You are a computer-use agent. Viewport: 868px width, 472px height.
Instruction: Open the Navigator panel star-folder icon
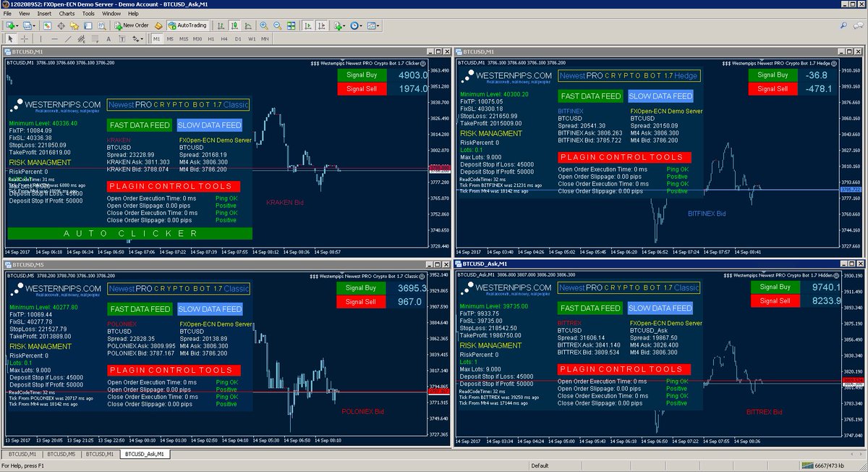(75, 25)
